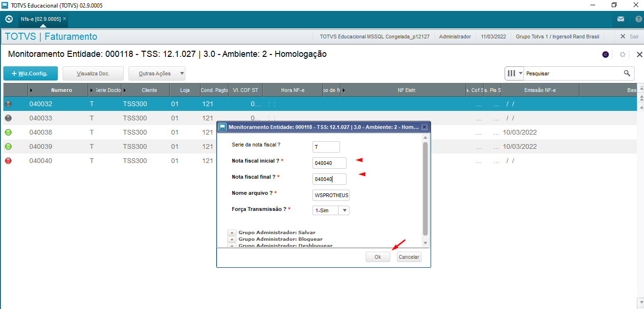Close the parameter dialog with its X button

[x=424, y=127]
